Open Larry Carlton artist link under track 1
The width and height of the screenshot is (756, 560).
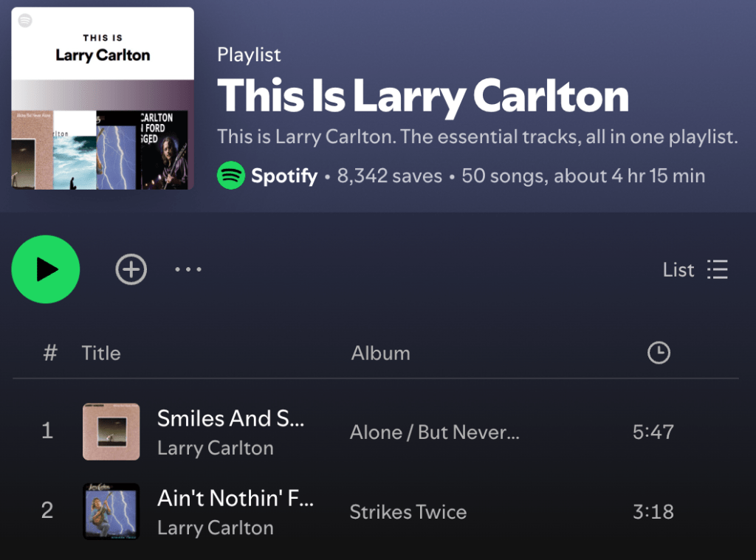215,448
